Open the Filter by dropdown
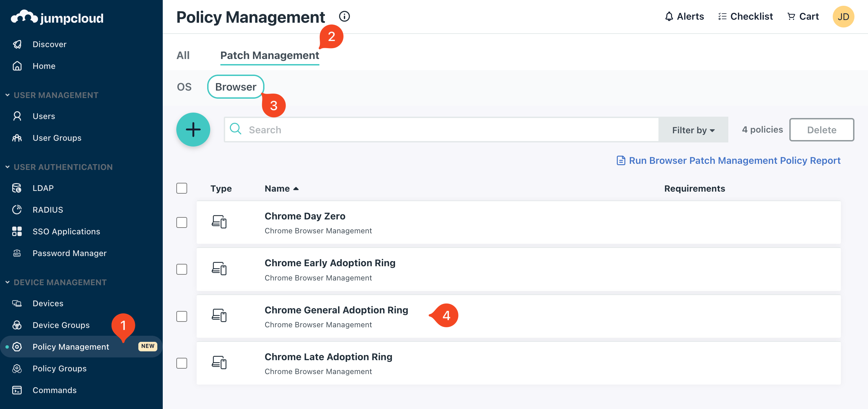868x409 pixels. point(693,130)
